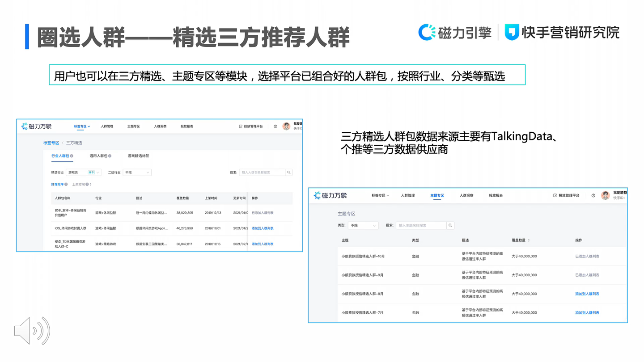Open 二级行业 dropdown showing 不限
This screenshot has height=362, width=644.
pyautogui.click(x=137, y=172)
